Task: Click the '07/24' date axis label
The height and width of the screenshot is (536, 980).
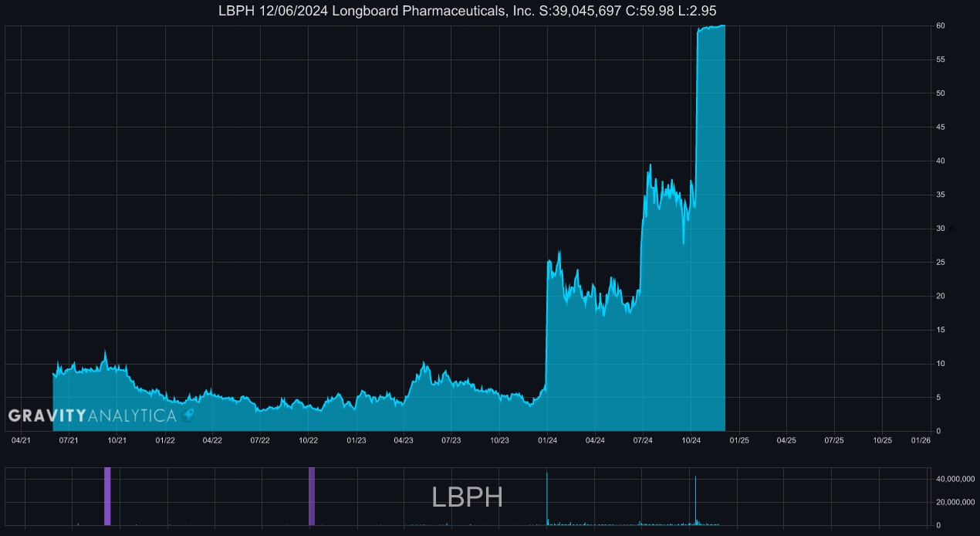Action: 643,440
